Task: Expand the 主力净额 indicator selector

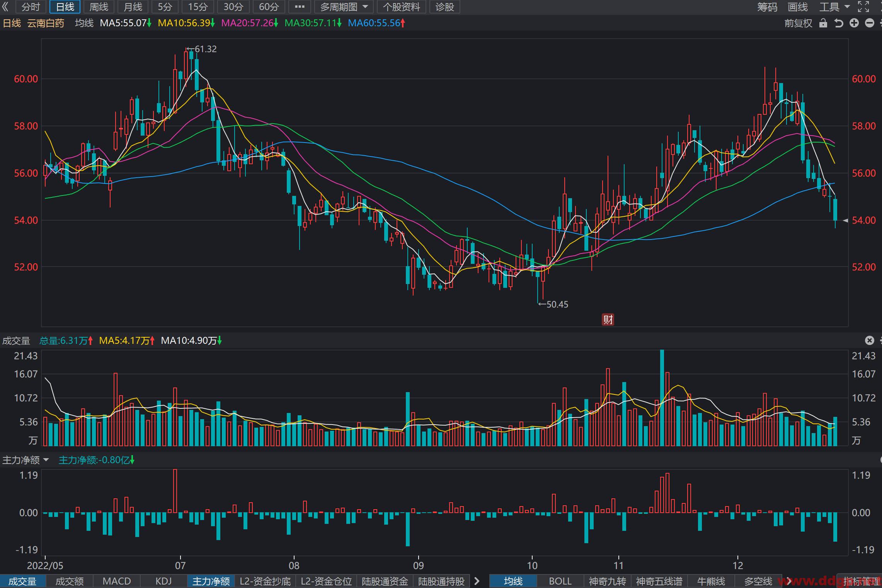Action: coord(26,460)
